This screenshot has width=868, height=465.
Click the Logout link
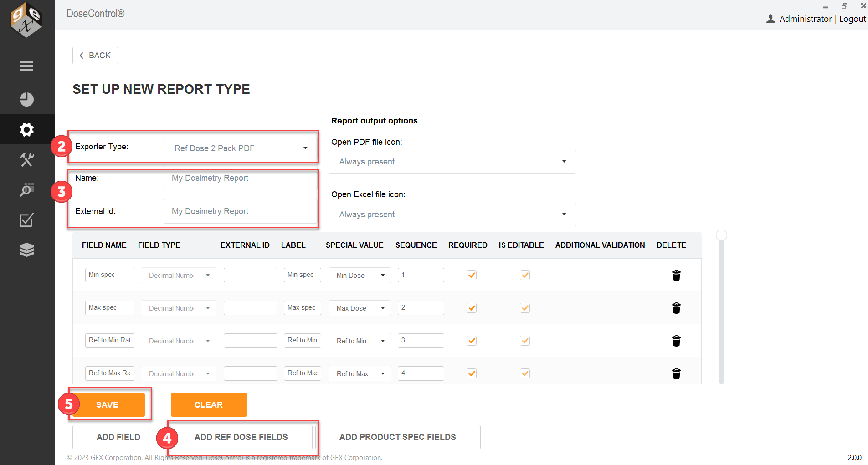[x=852, y=19]
